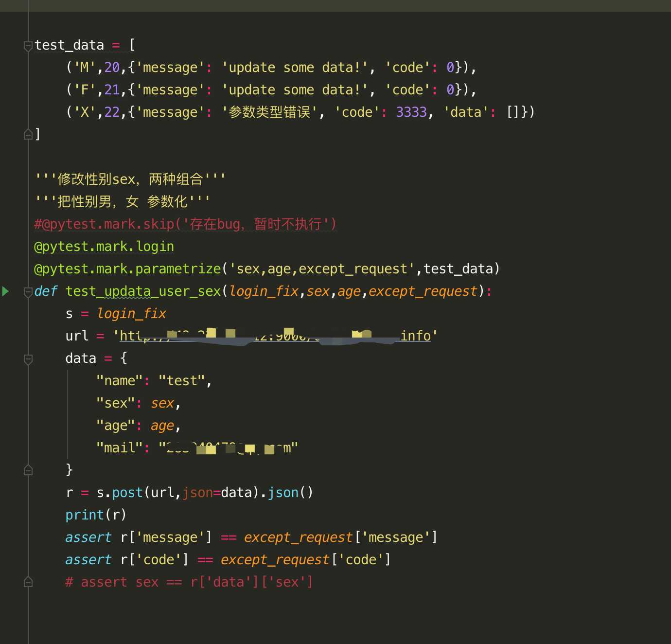
Task: Click 'update some data!' in the 'M' tuple row
Action: [x=295, y=68]
